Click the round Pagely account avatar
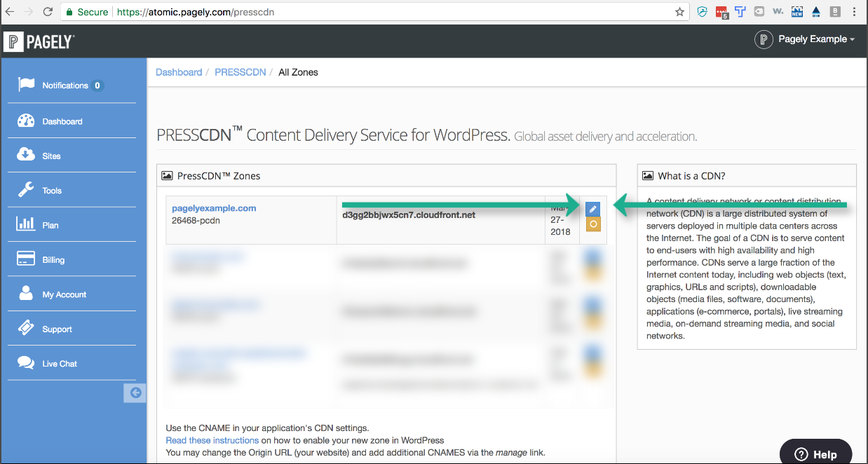This screenshot has width=868, height=464. (x=764, y=40)
